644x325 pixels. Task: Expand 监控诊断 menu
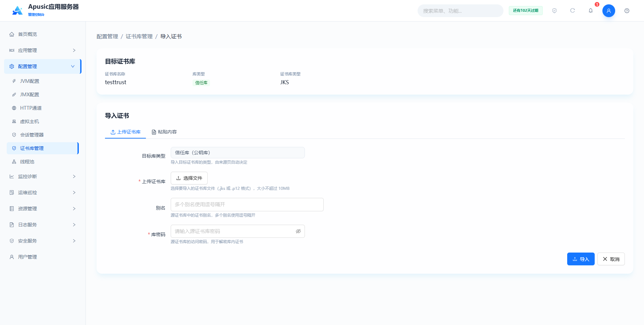click(x=43, y=176)
